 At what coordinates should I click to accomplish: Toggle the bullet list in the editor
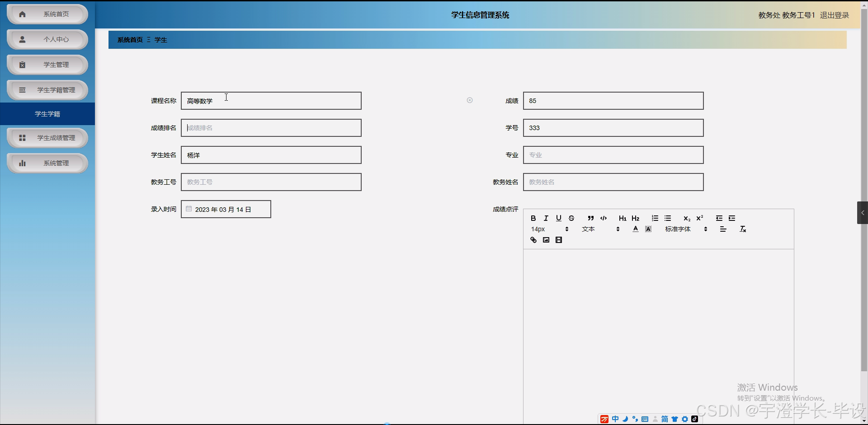(x=668, y=218)
